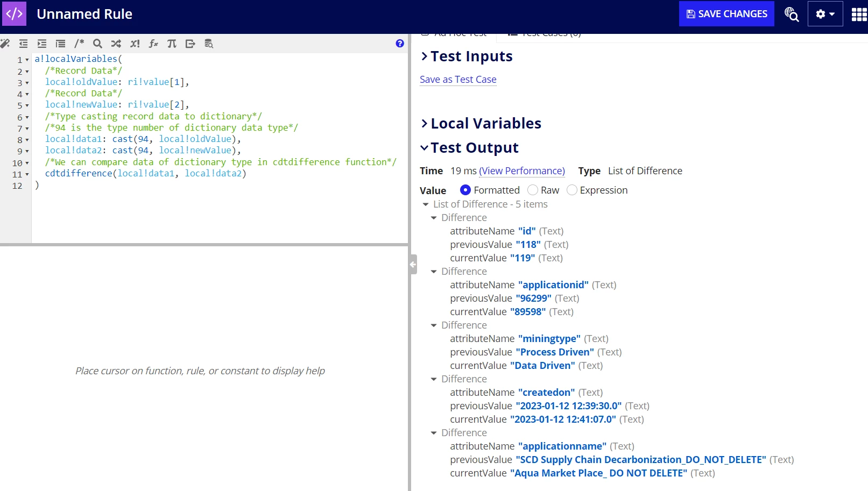The height and width of the screenshot is (491, 868).
Task: Select the Formatted value radio button
Action: pyautogui.click(x=465, y=190)
